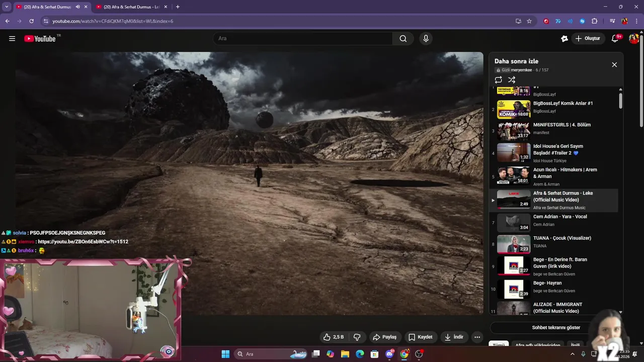
Task: Click the Ara search field
Action: pos(302,39)
